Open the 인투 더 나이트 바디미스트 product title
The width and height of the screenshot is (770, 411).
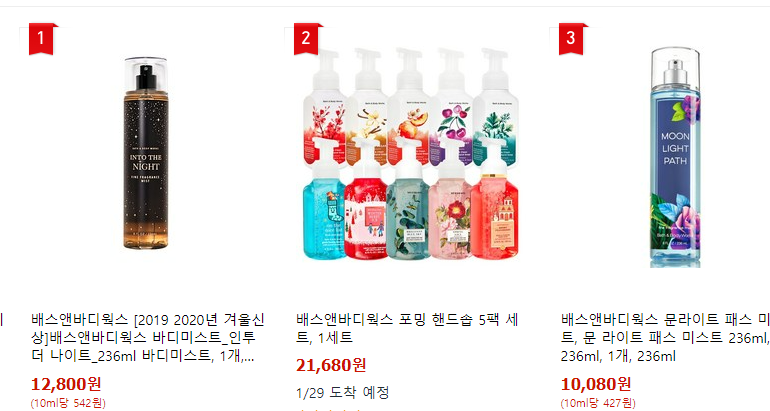(148, 338)
